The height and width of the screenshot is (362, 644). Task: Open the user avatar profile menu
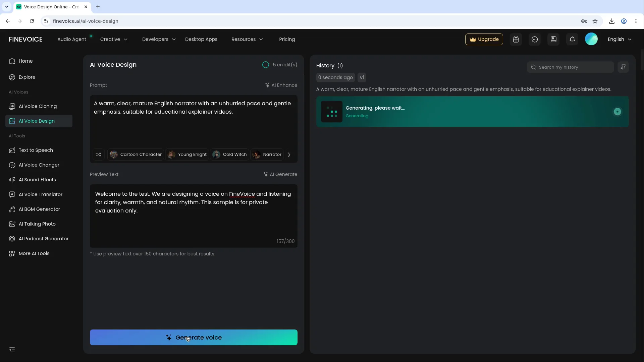(x=591, y=39)
